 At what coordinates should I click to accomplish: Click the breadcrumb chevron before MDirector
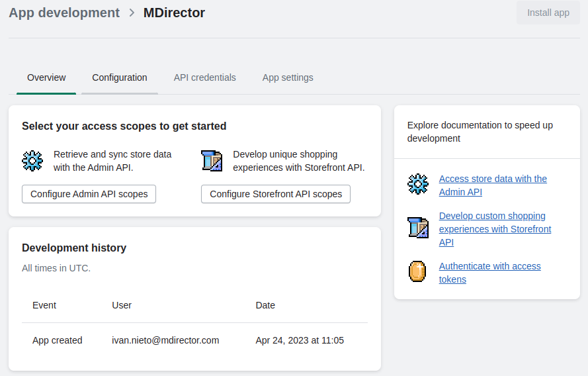point(132,13)
